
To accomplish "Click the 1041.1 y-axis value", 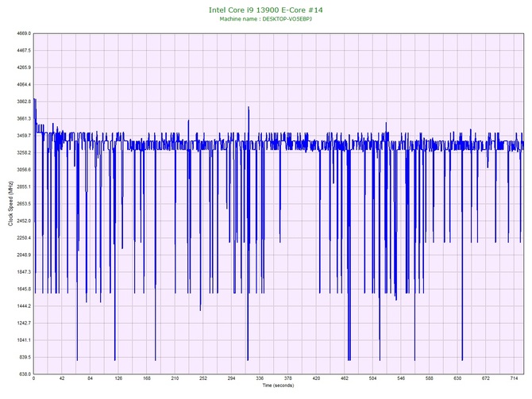I will [24, 340].
